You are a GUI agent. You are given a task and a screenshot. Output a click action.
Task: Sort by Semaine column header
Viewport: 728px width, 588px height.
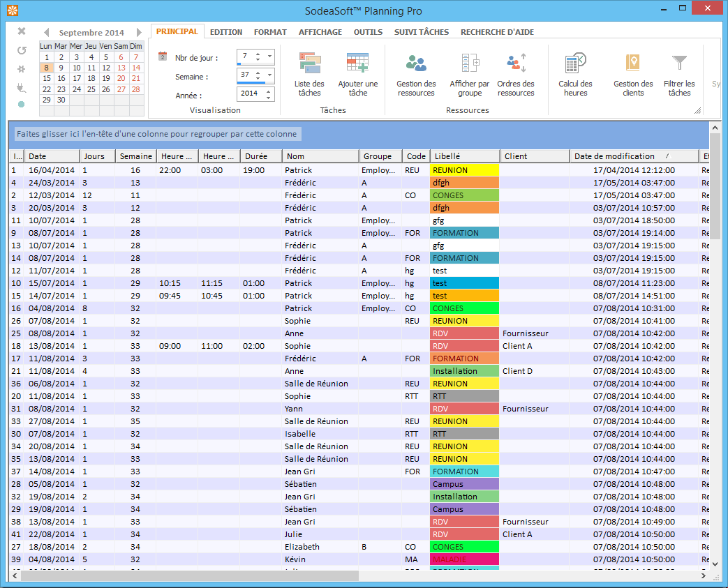135,156
